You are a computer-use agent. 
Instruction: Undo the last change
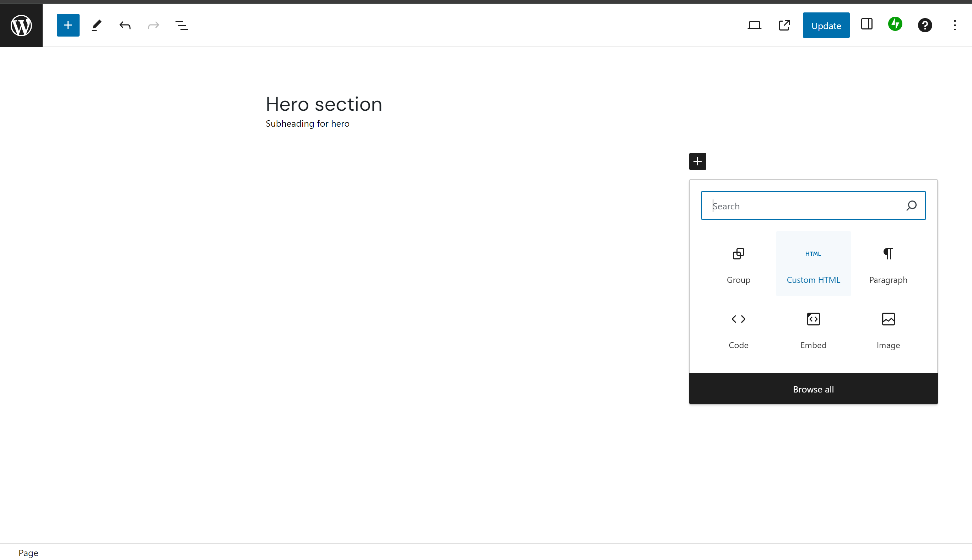pyautogui.click(x=125, y=25)
